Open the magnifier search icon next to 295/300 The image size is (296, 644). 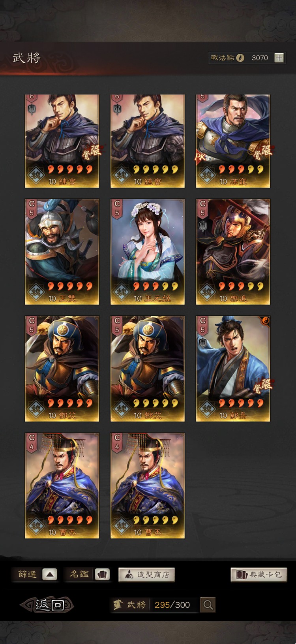pos(208,604)
